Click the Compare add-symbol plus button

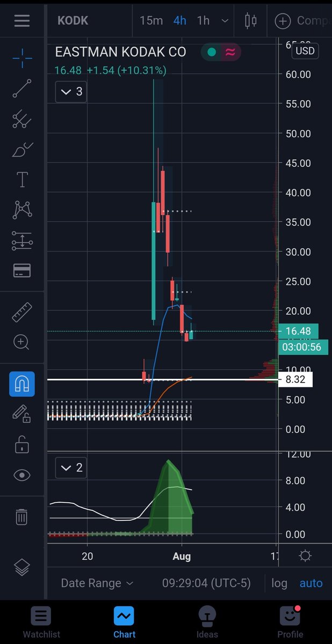pyautogui.click(x=282, y=21)
